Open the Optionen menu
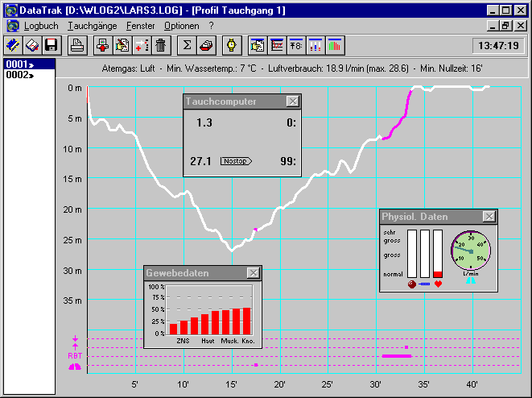 [181, 26]
